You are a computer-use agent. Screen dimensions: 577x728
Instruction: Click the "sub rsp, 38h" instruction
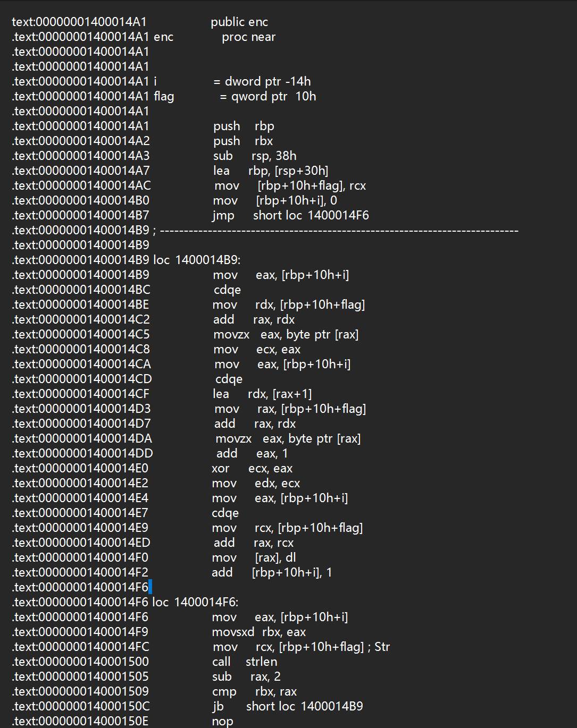coord(255,156)
